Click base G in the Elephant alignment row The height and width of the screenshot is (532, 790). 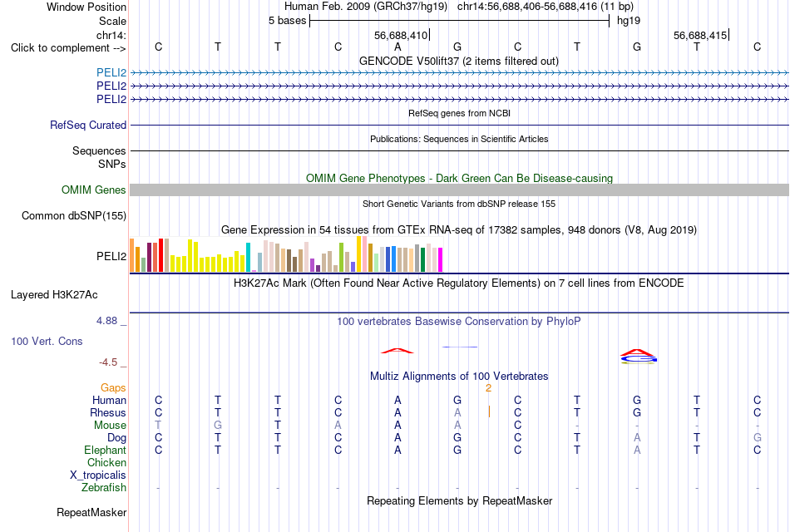pos(457,450)
